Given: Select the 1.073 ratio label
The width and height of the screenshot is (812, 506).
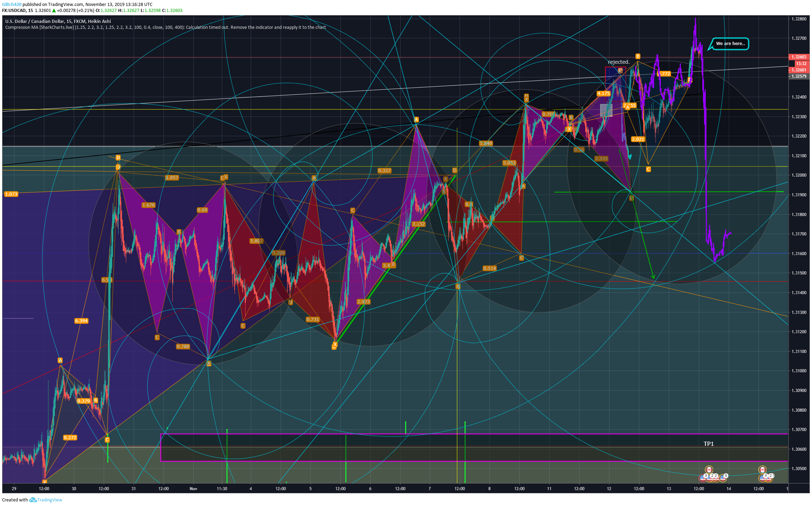Looking at the screenshot, I should coord(11,194).
